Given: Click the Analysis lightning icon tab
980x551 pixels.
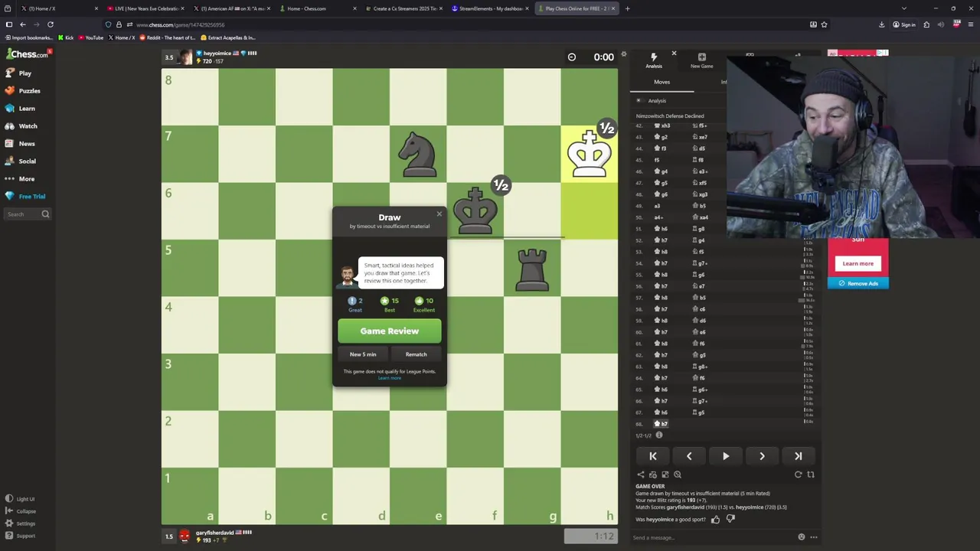Looking at the screenshot, I should pos(653,60).
